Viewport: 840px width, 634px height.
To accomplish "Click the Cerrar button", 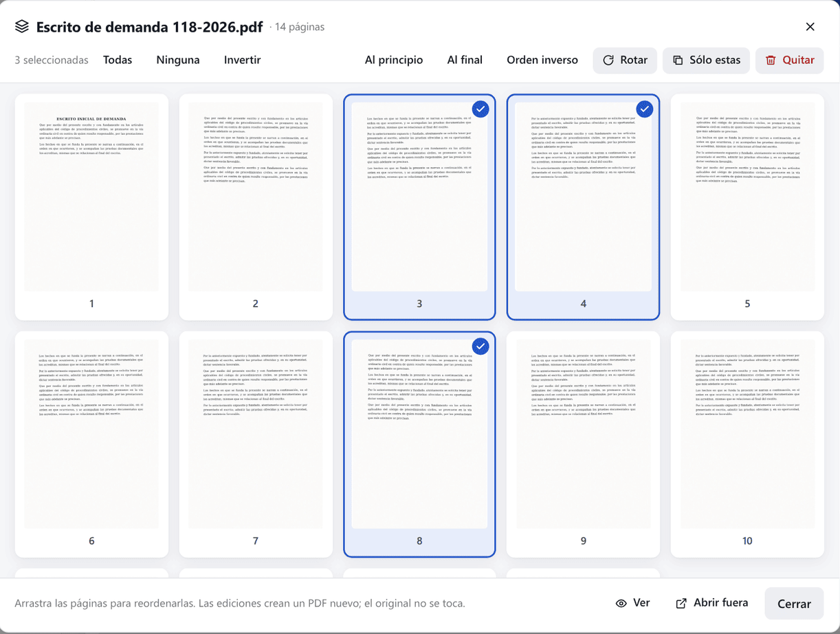I will [794, 604].
